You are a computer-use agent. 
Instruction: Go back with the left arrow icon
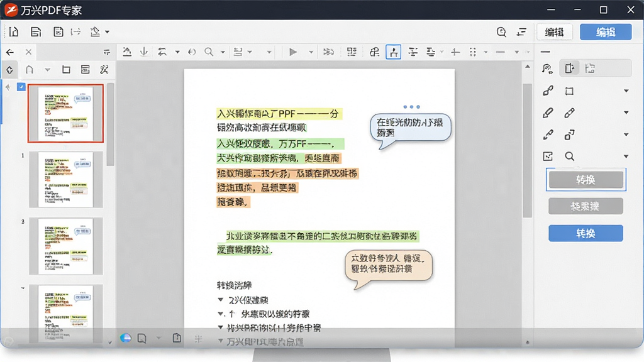(x=10, y=52)
